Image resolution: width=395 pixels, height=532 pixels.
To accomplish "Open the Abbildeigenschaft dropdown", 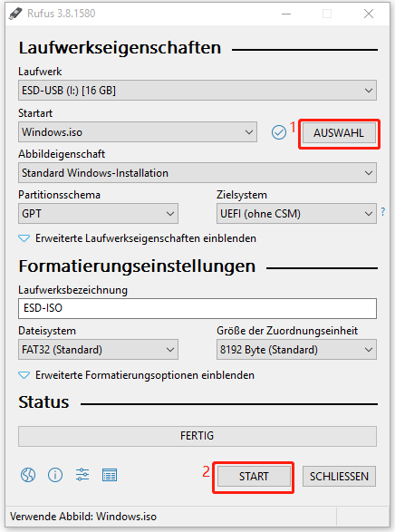I will (x=197, y=173).
